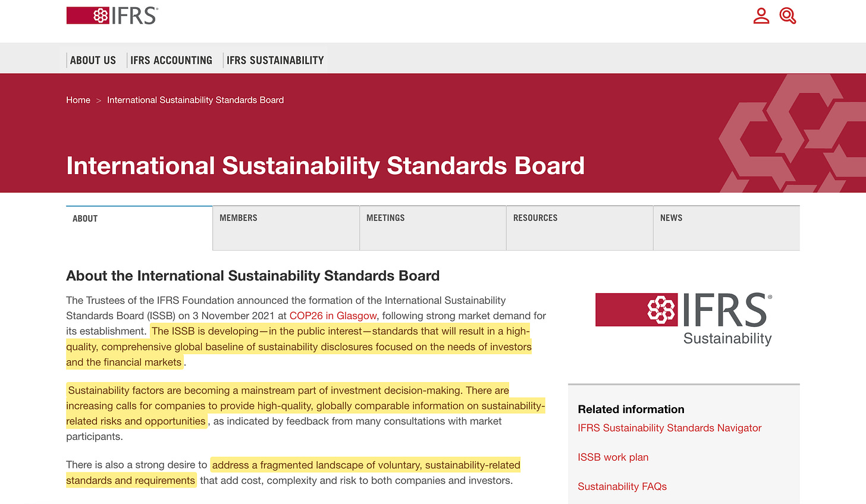Screen dimensions: 866x504
Task: Open the IFRS SUSTAINABILITY menu
Action: tap(275, 60)
